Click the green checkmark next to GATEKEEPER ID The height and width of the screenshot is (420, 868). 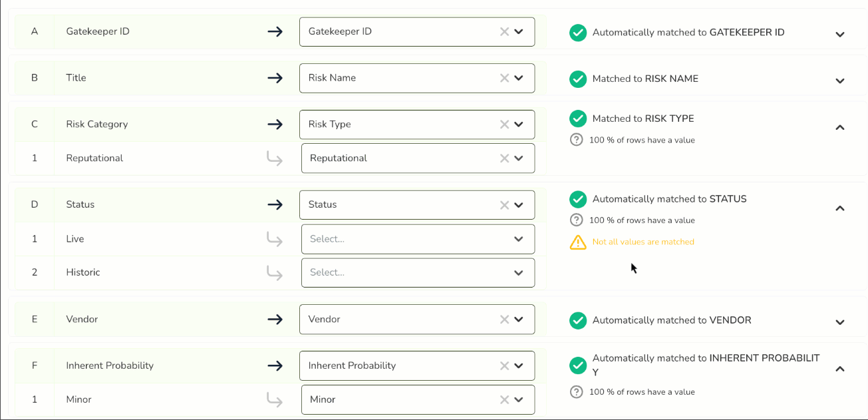point(578,32)
